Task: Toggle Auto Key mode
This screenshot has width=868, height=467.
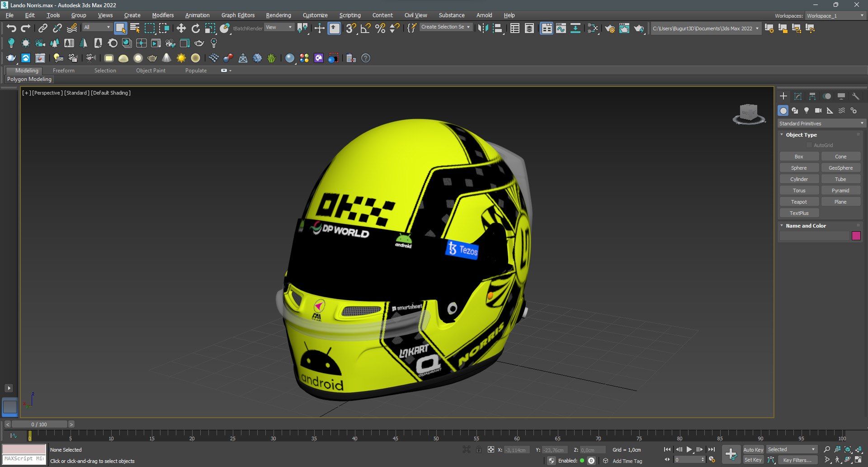Action: pyautogui.click(x=753, y=449)
